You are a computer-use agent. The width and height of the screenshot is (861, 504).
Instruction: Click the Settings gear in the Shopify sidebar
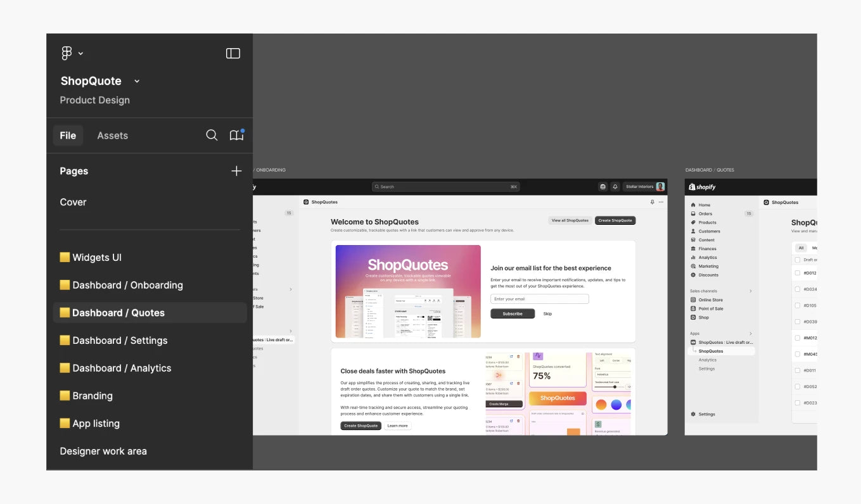click(x=693, y=415)
